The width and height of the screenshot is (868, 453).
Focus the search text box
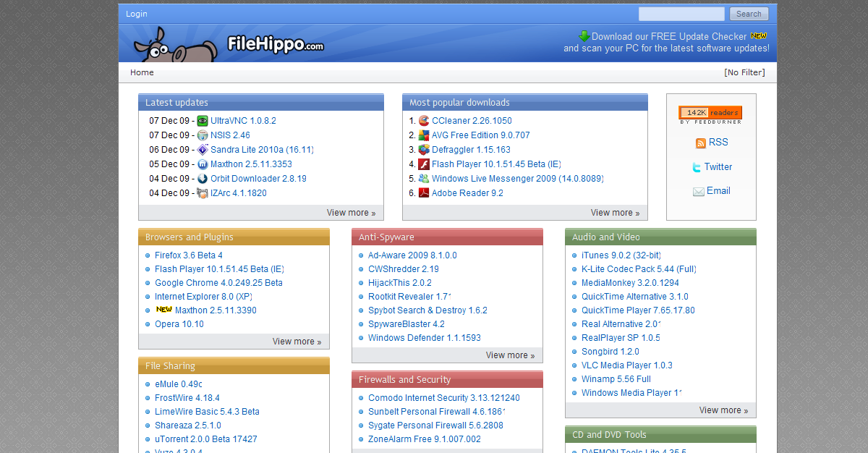coord(681,14)
